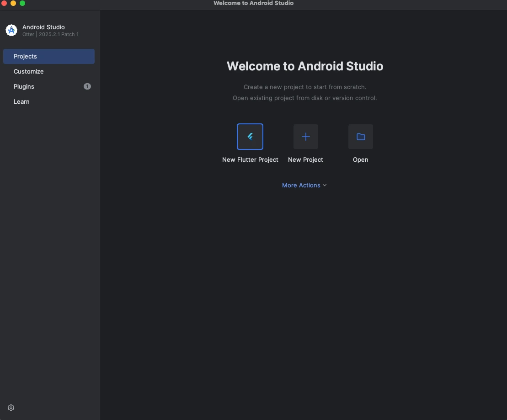Click the Android Studio logo avatar
The height and width of the screenshot is (420, 507).
11,30
